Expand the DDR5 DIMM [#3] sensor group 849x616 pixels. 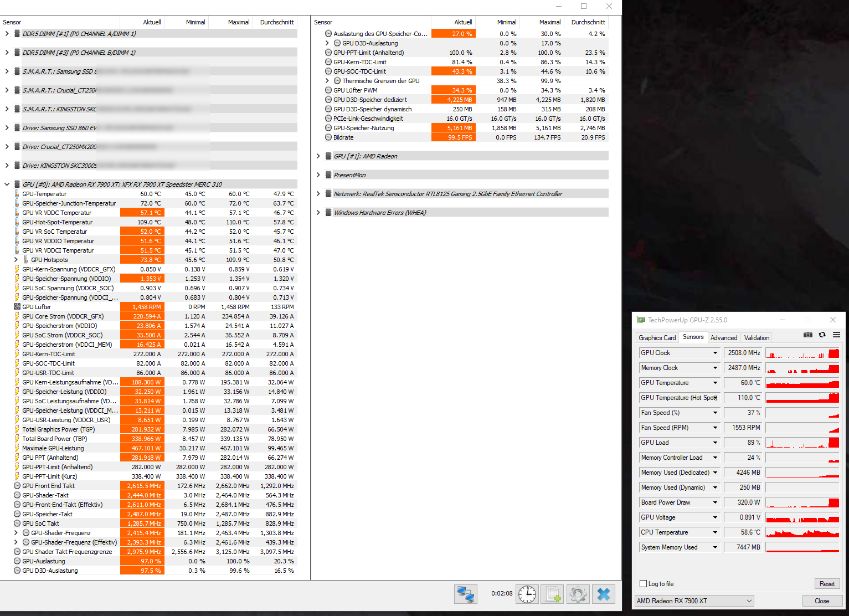(7, 53)
